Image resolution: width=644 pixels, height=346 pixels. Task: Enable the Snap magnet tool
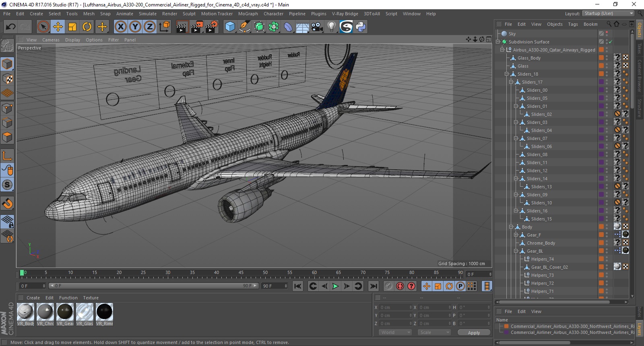point(7,204)
